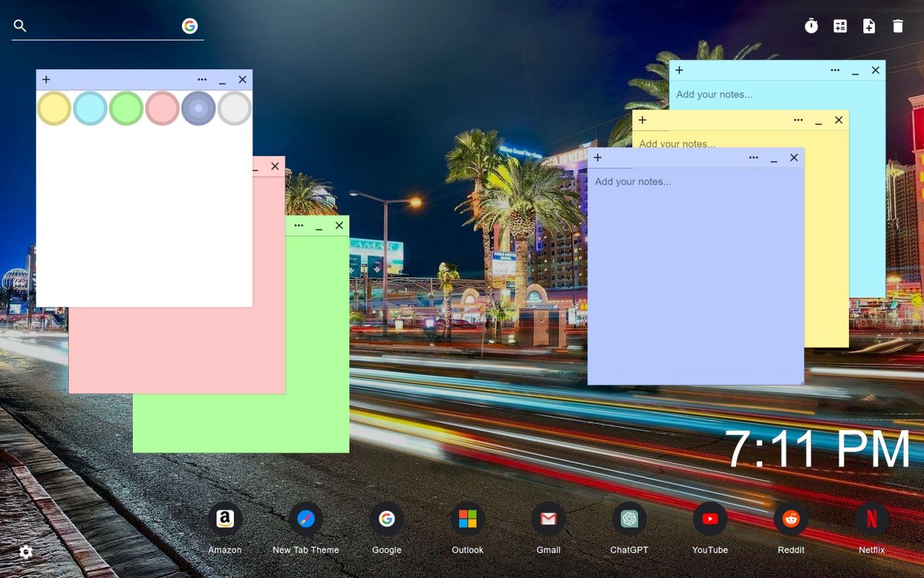
Task: Pick the light blue color swatch
Action: (x=90, y=108)
